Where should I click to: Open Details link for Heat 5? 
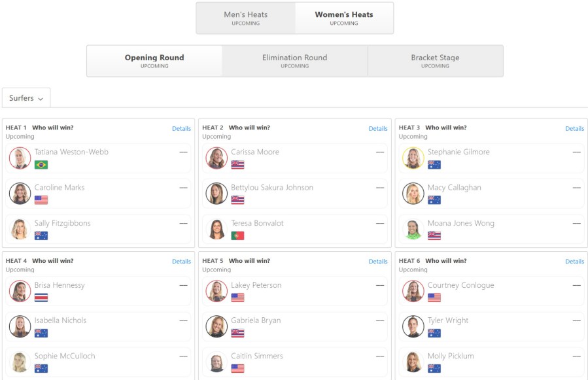tap(378, 262)
